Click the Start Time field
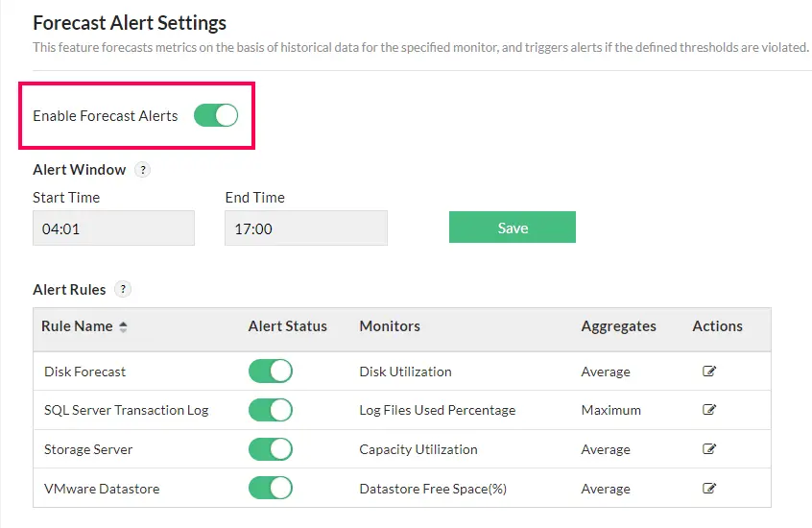Screen dimensions: 812x528 tap(113, 228)
